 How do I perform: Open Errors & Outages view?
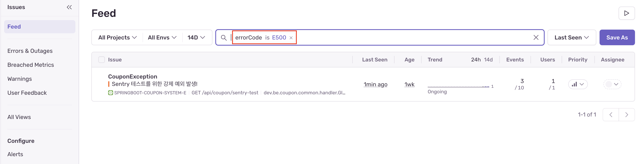click(30, 51)
